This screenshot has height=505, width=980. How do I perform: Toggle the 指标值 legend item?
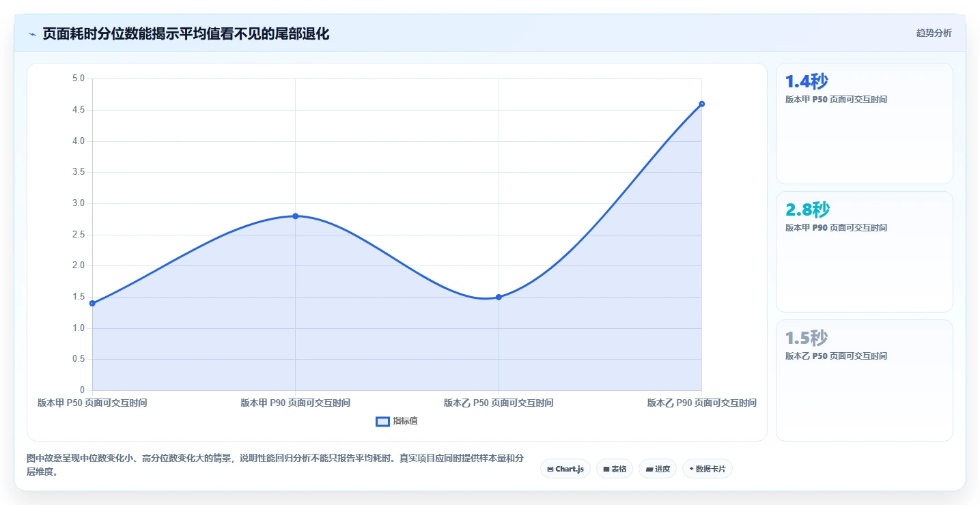point(397,421)
